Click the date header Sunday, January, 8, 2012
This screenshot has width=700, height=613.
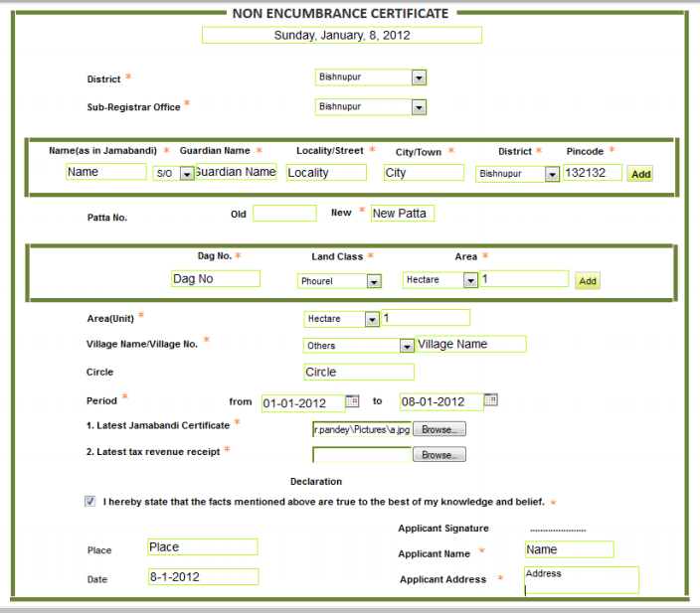[342, 35]
